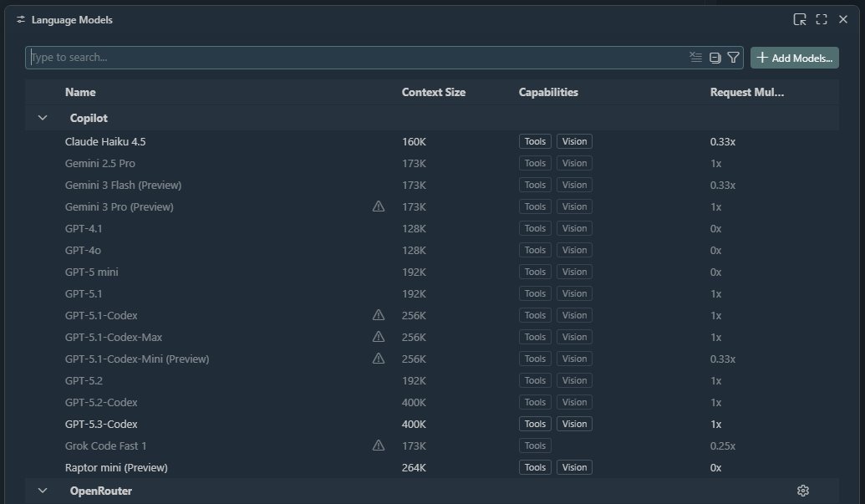
Task: Collapse the Copilot group
Action: (43, 118)
